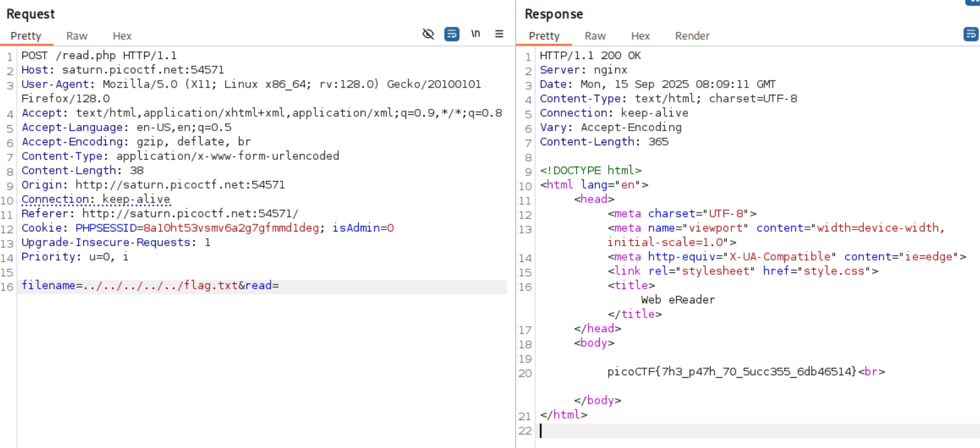Switch to Response Raw tab

point(595,36)
